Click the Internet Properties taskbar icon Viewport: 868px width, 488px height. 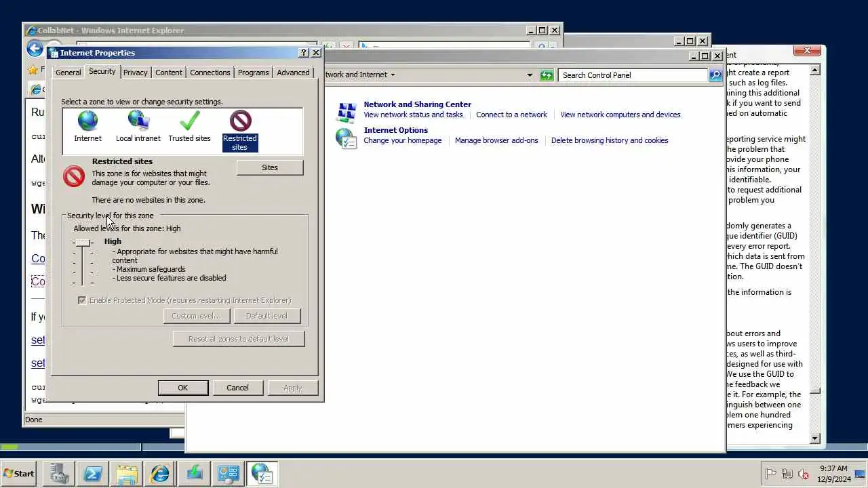[262, 473]
